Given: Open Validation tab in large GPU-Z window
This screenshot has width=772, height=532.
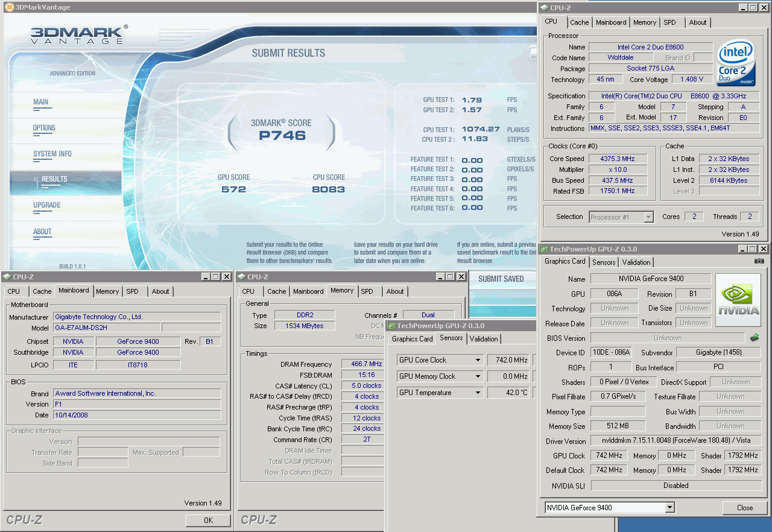Looking at the screenshot, I should (636, 262).
